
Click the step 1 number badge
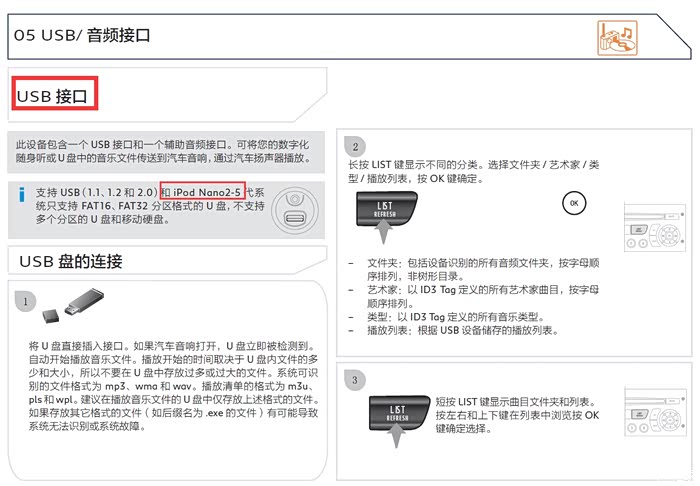tap(30, 300)
